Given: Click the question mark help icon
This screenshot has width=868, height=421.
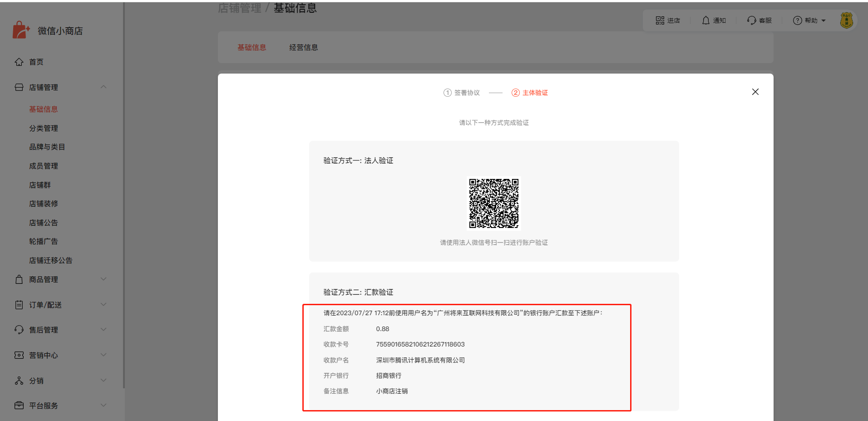Looking at the screenshot, I should [798, 20].
